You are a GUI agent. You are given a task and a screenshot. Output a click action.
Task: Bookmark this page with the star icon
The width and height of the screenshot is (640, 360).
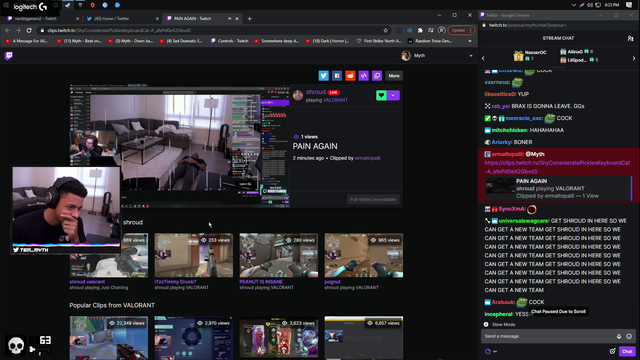385,30
